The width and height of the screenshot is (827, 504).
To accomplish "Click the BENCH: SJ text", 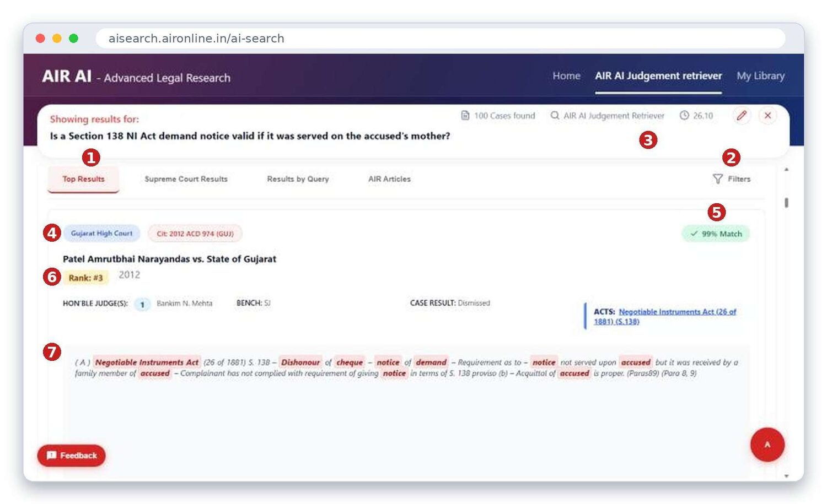I will [x=253, y=303].
